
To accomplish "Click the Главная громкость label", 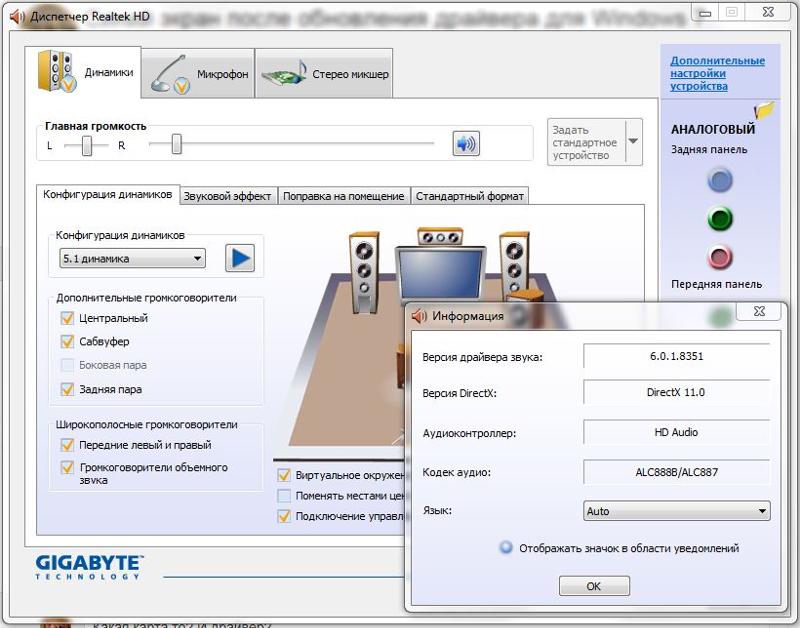I will [95, 126].
